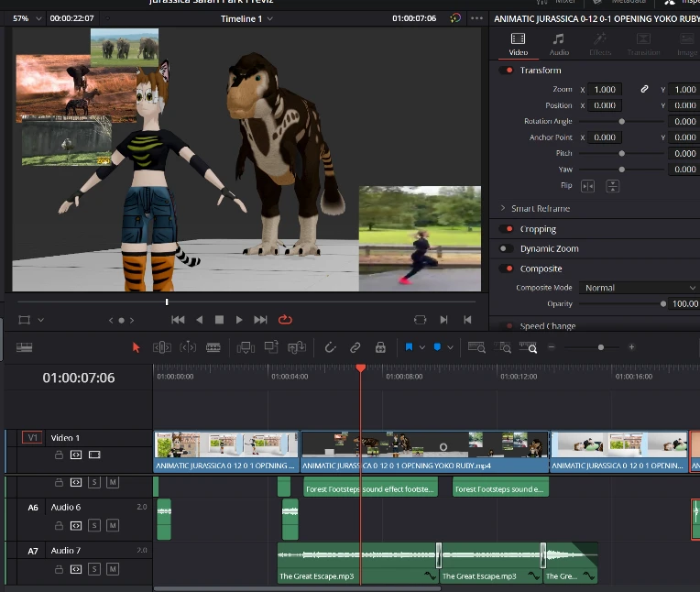Switch to the Effects inspector tab
This screenshot has height=592, width=700.
[x=600, y=44]
